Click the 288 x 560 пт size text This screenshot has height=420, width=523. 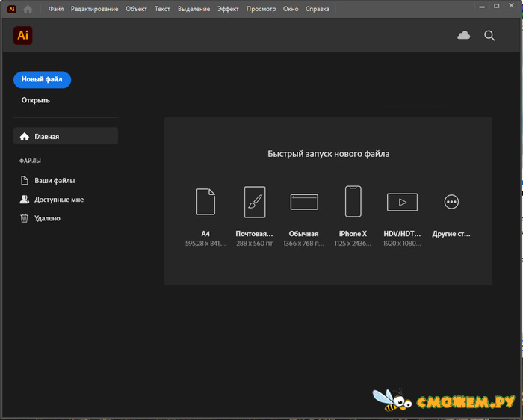tap(255, 244)
